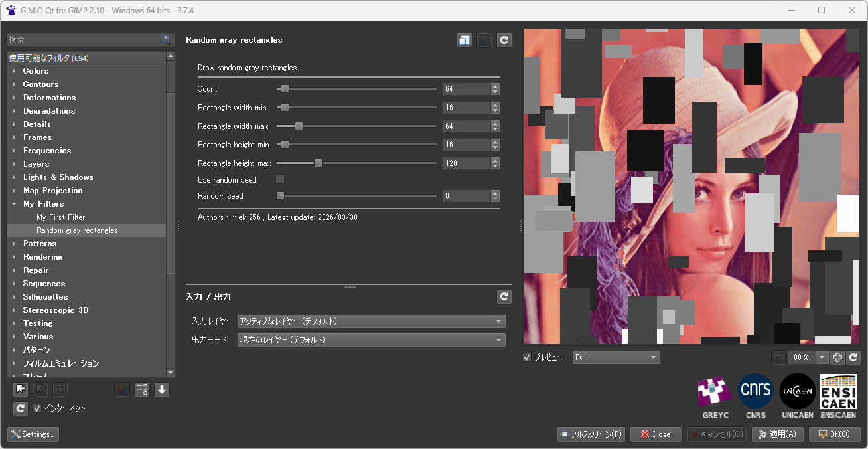The height and width of the screenshot is (449, 868).
Task: Reset filter parameters with the top refresh icon
Action: tap(504, 41)
